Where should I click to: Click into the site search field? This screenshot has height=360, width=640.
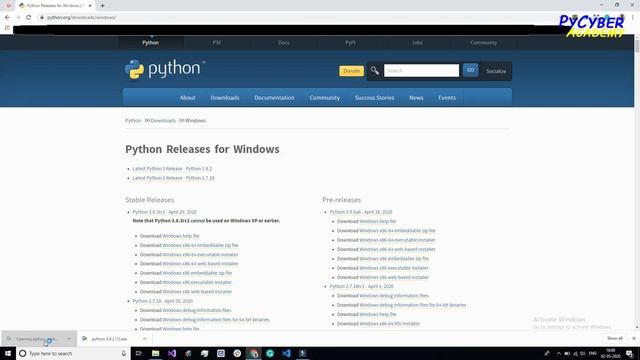421,71
